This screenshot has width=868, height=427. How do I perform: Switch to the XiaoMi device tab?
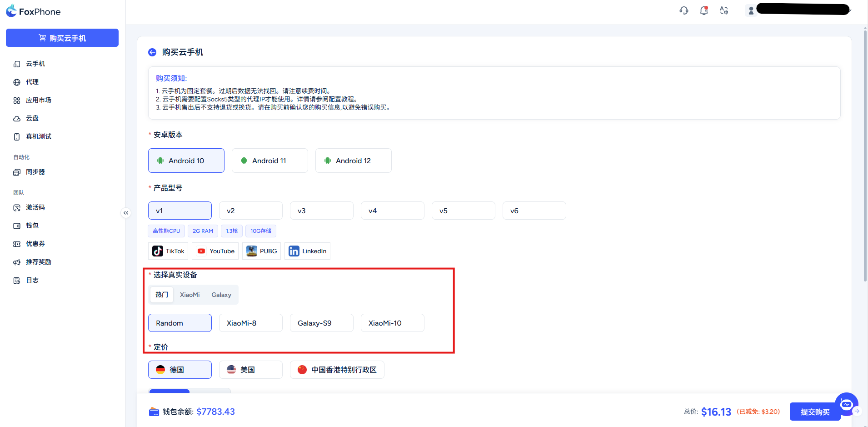coord(190,295)
